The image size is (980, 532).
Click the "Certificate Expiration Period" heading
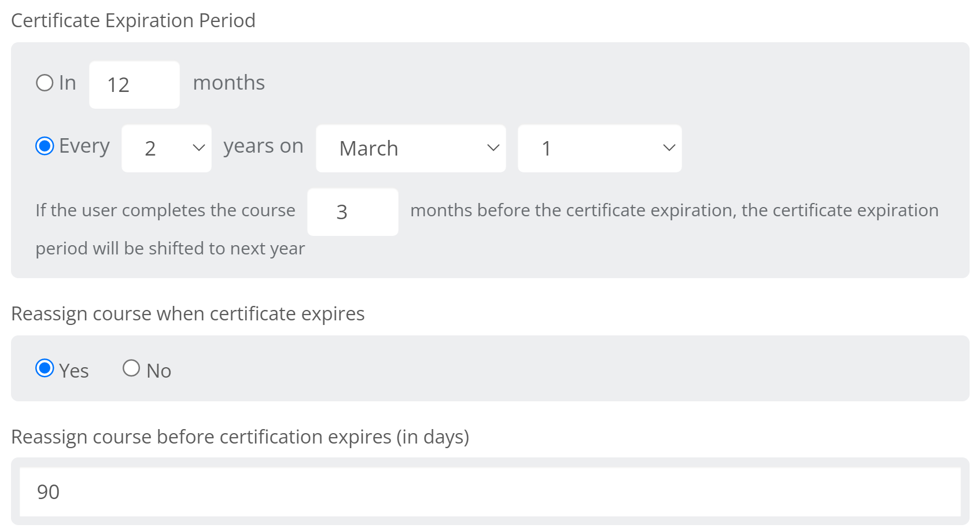[134, 20]
